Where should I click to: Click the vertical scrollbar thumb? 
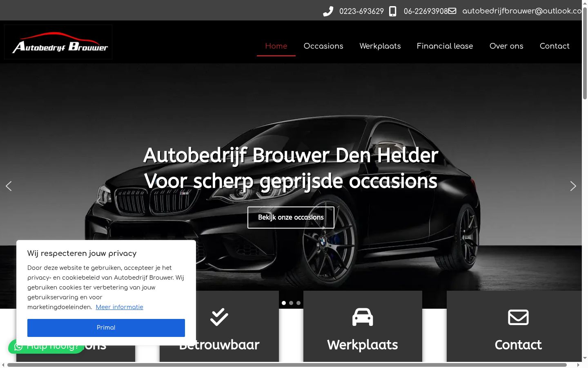(585, 53)
